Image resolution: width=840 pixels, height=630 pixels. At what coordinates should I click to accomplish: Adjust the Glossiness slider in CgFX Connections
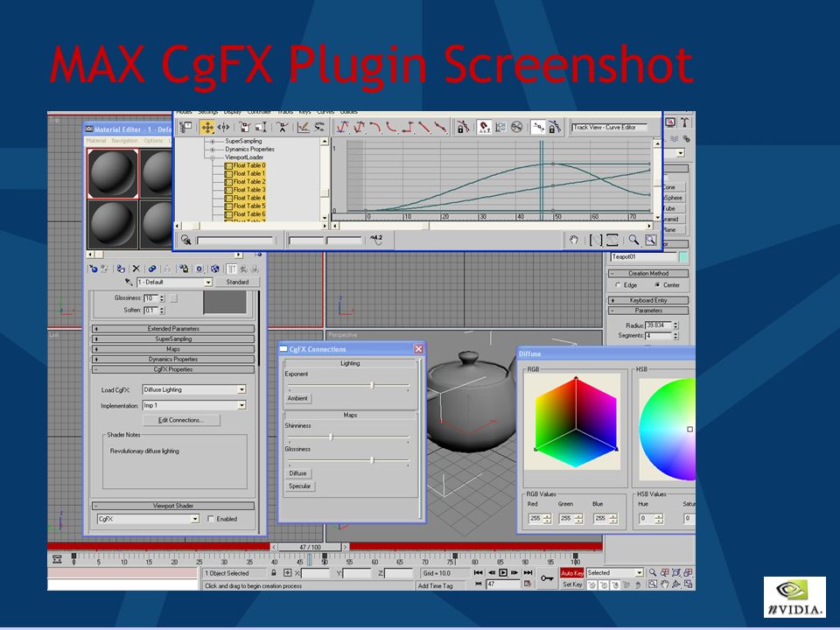pyautogui.click(x=373, y=460)
